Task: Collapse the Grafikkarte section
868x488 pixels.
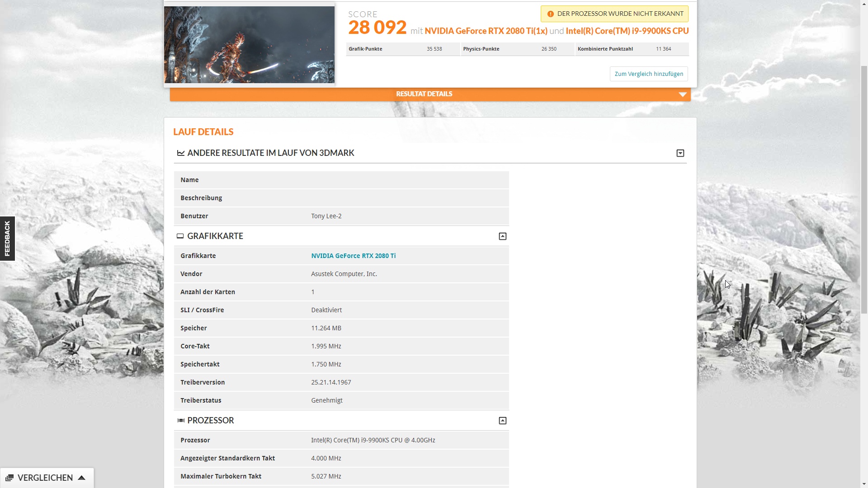Action: point(503,236)
